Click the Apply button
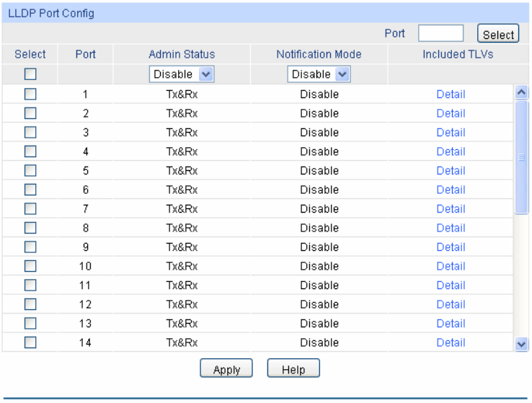The width and height of the screenshot is (532, 403). point(226,369)
